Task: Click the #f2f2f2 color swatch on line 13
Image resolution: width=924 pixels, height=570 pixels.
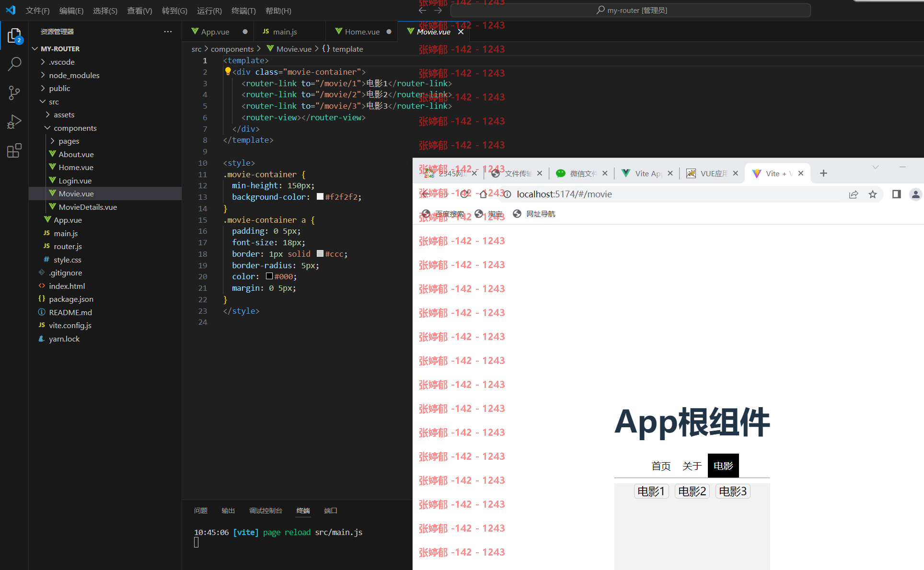Action: [320, 197]
